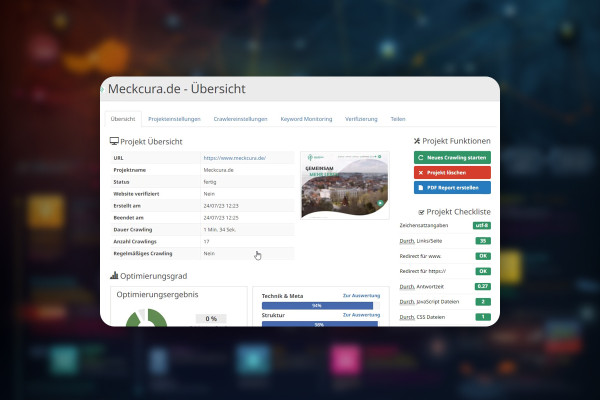Screen dimensions: 600x400
Task: Create a PDF report with PDF Report erstellen
Action: (452, 188)
